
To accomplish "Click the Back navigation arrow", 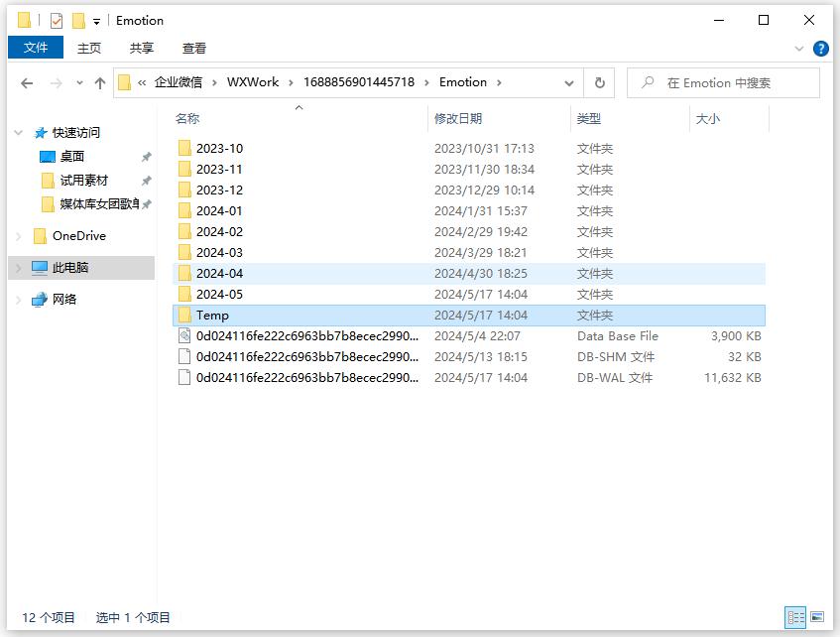I will [27, 83].
